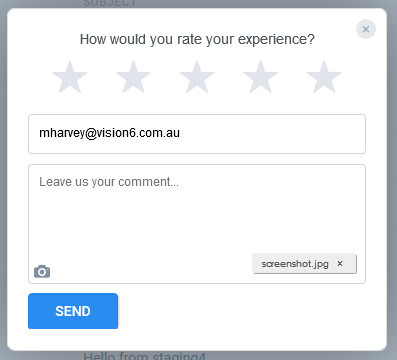
Task: Select the second rating star
Action: click(133, 77)
